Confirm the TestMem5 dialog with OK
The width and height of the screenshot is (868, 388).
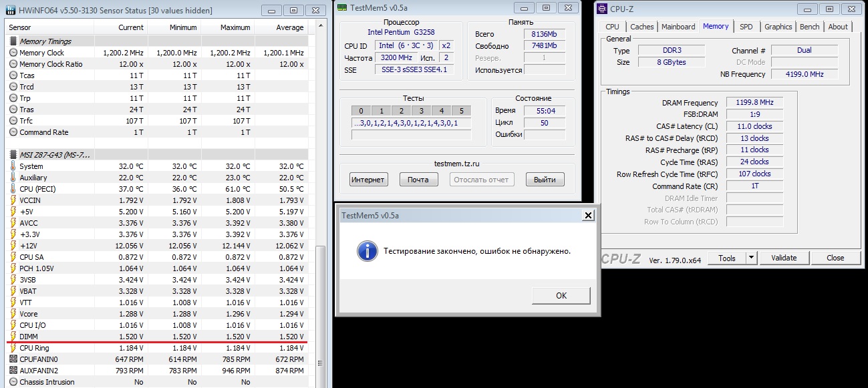pyautogui.click(x=561, y=295)
